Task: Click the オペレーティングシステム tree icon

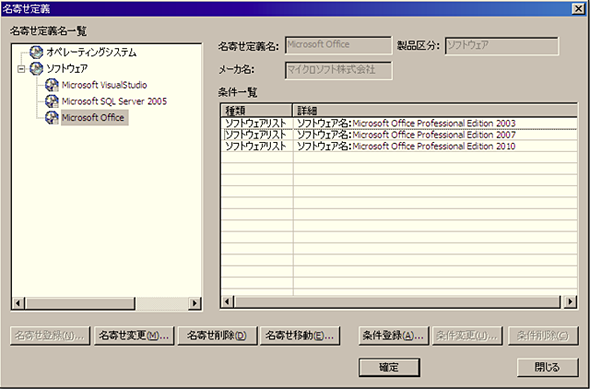Action: point(36,52)
